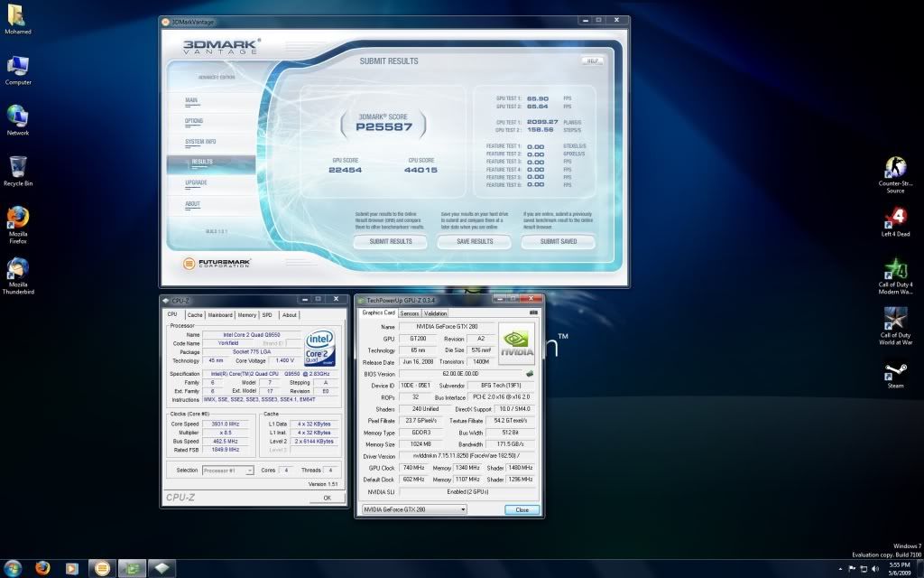Open the network tray icon
The height and width of the screenshot is (578, 924).
(x=864, y=569)
